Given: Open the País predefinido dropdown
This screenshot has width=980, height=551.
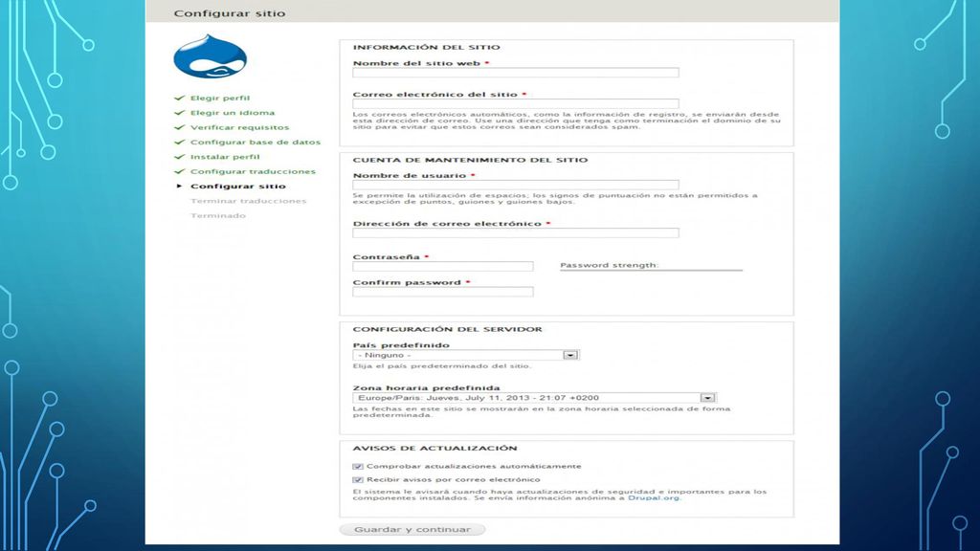Looking at the screenshot, I should [466, 355].
